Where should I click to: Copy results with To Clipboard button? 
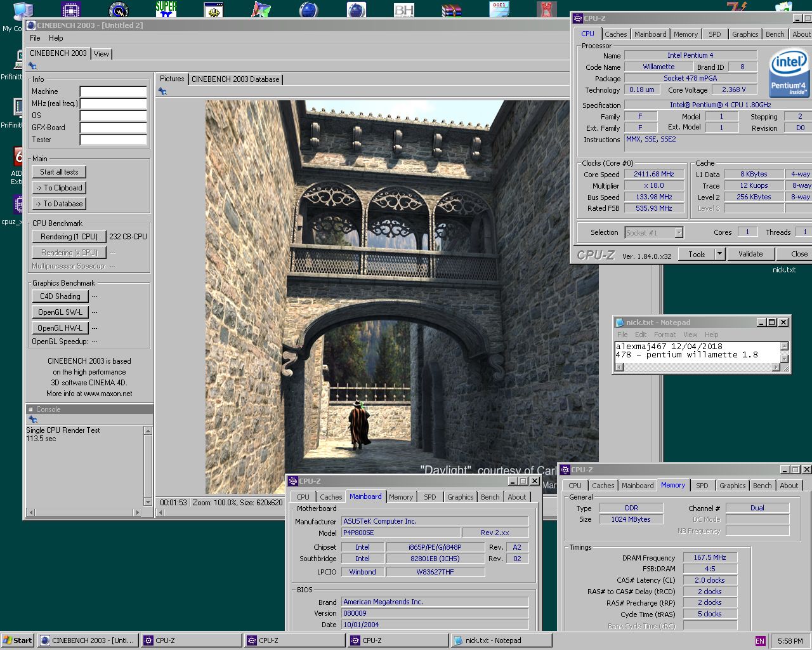[x=59, y=188]
